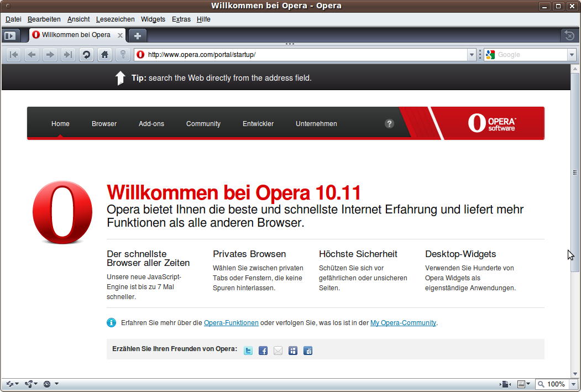Share on Facebook icon

(x=263, y=351)
